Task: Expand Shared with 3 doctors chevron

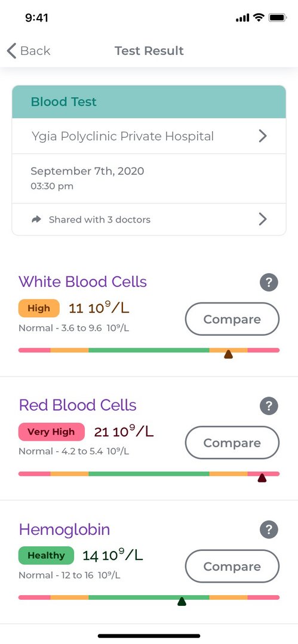Action: (x=263, y=219)
